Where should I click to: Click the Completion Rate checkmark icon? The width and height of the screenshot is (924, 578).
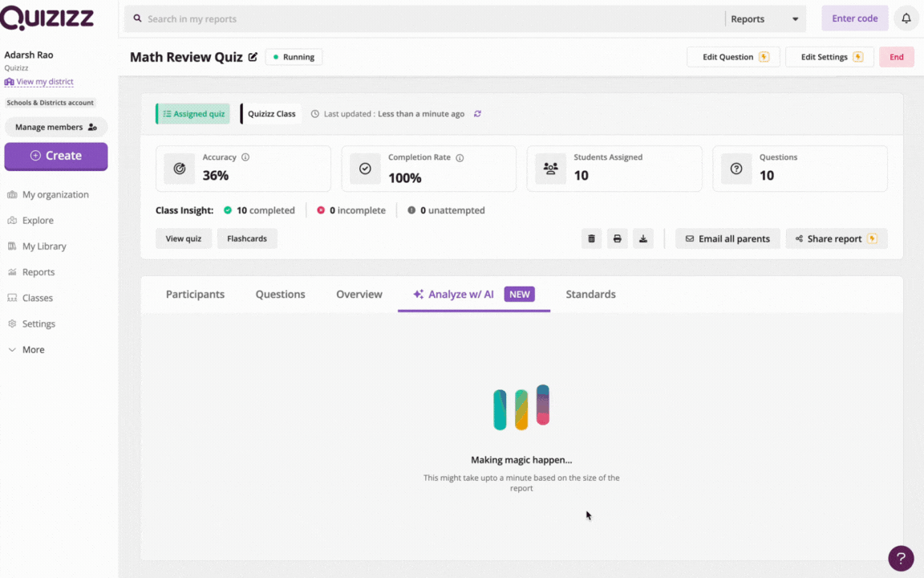366,169
